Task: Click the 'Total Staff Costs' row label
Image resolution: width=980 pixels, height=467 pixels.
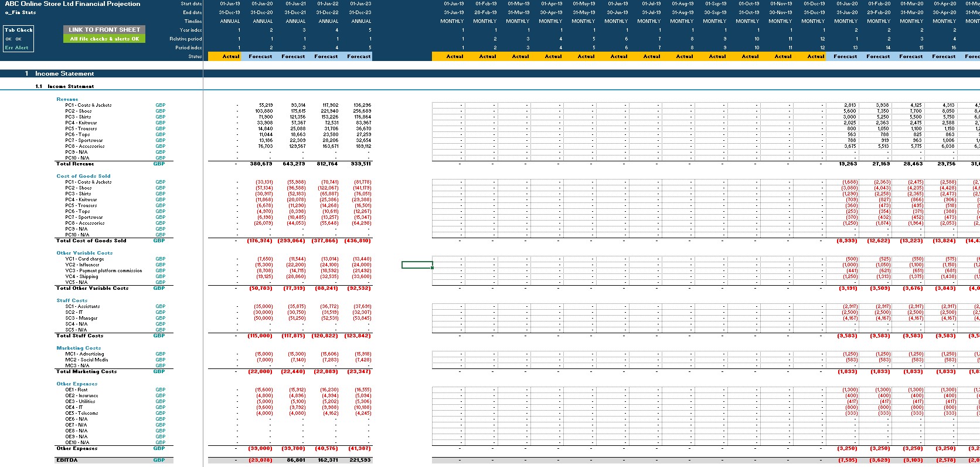Action: (x=79, y=336)
